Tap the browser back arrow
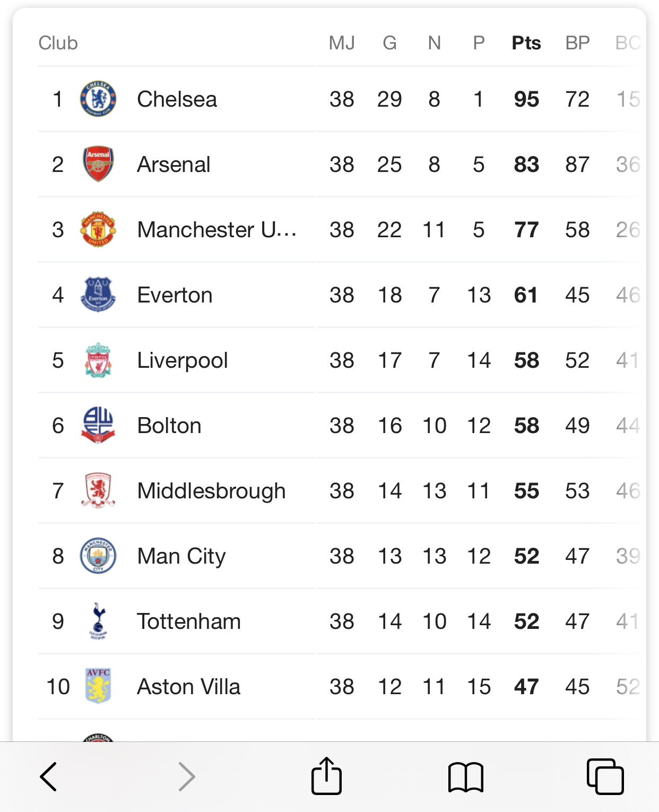This screenshot has width=659, height=812. 49,777
